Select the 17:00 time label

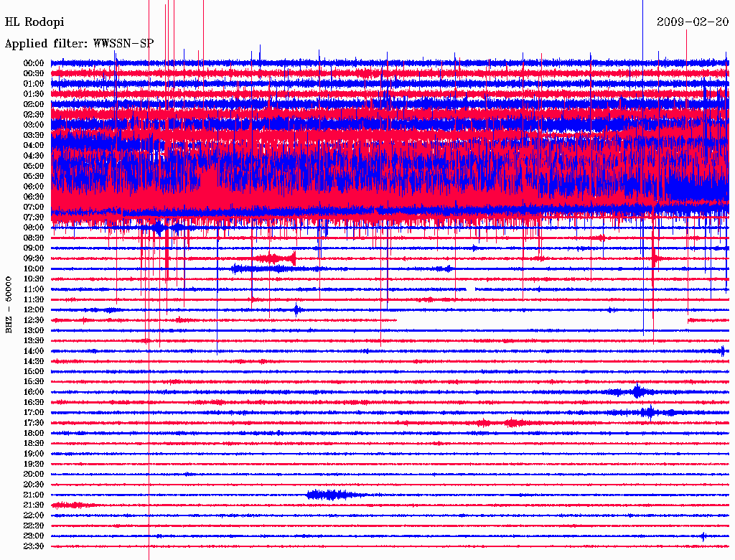pyautogui.click(x=34, y=412)
